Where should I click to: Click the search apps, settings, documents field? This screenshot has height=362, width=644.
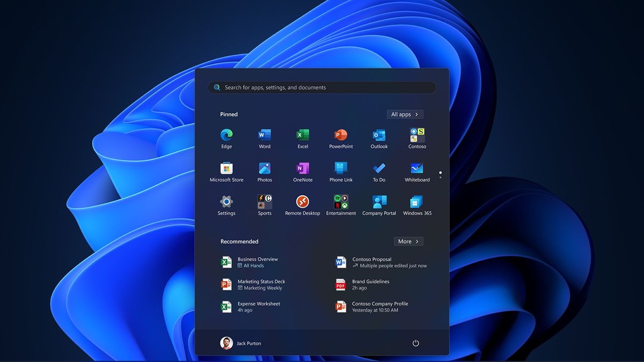[322, 87]
